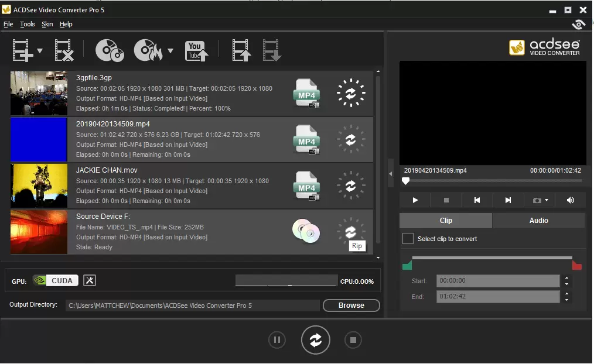This screenshot has width=594, height=364.
Task: Open the File menu
Action: click(8, 24)
